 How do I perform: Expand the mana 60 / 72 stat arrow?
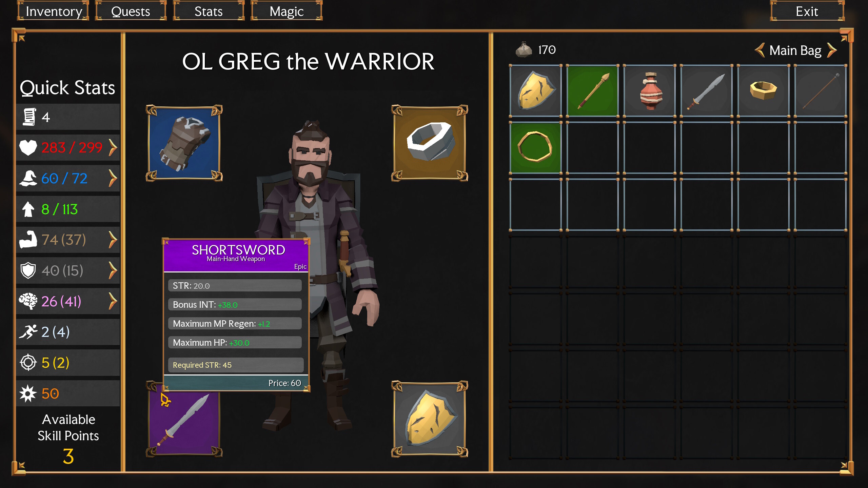113,178
